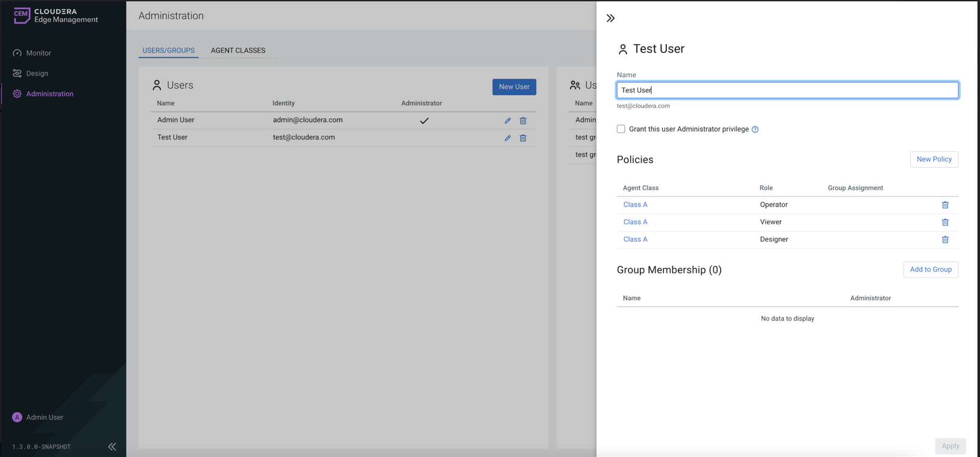This screenshot has height=457, width=980.
Task: Click Administrator privilege help icon
Action: [755, 129]
